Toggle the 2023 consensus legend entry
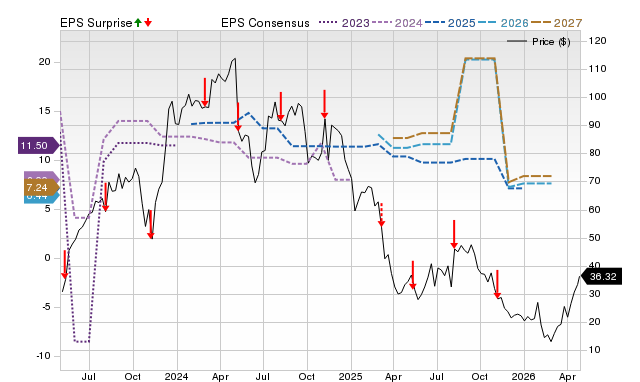640x382 pixels. pyautogui.click(x=344, y=23)
